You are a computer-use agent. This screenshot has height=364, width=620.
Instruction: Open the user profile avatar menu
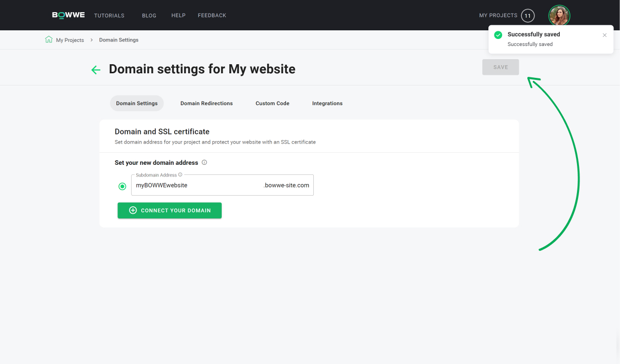pyautogui.click(x=559, y=16)
